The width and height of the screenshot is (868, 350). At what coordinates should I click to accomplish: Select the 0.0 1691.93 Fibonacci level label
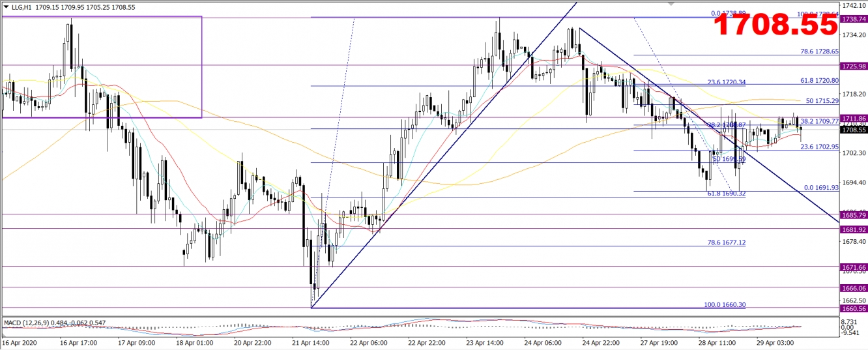820,188
